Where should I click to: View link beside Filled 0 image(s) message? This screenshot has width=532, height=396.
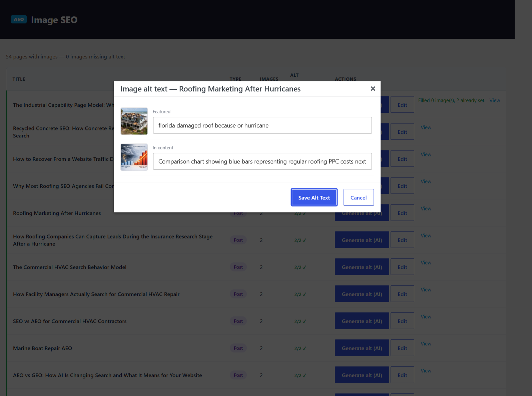[495, 100]
